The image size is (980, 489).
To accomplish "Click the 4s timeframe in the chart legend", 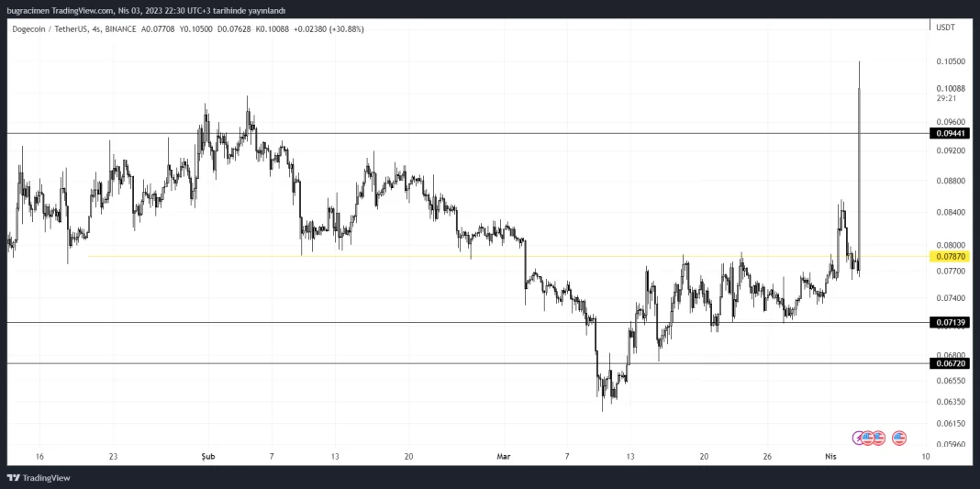I will coord(97,29).
